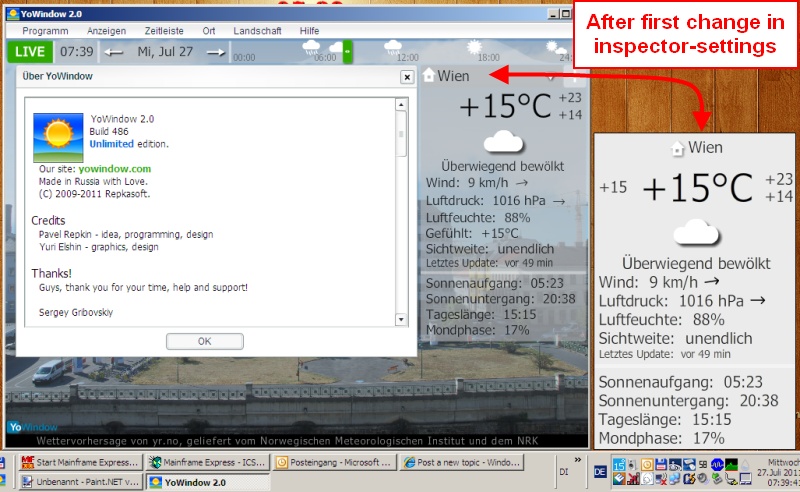800x492 pixels.
Task: Click the CS lightning tray icon
Action: (689, 479)
